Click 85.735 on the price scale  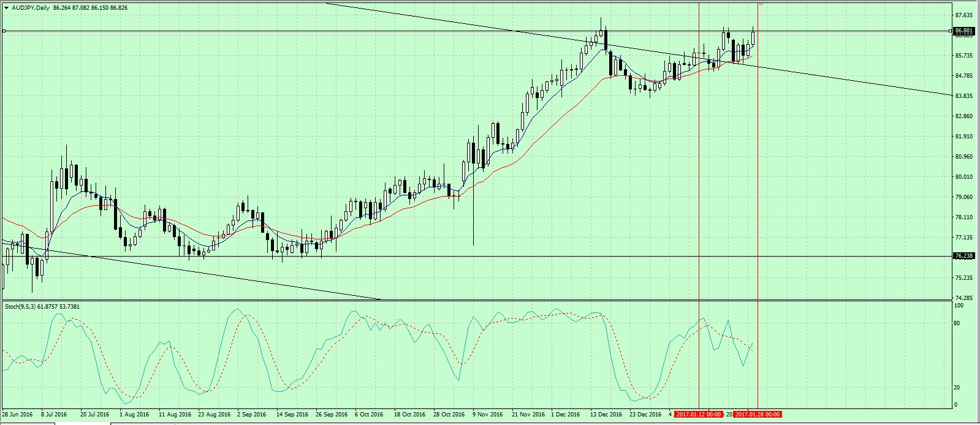point(964,56)
